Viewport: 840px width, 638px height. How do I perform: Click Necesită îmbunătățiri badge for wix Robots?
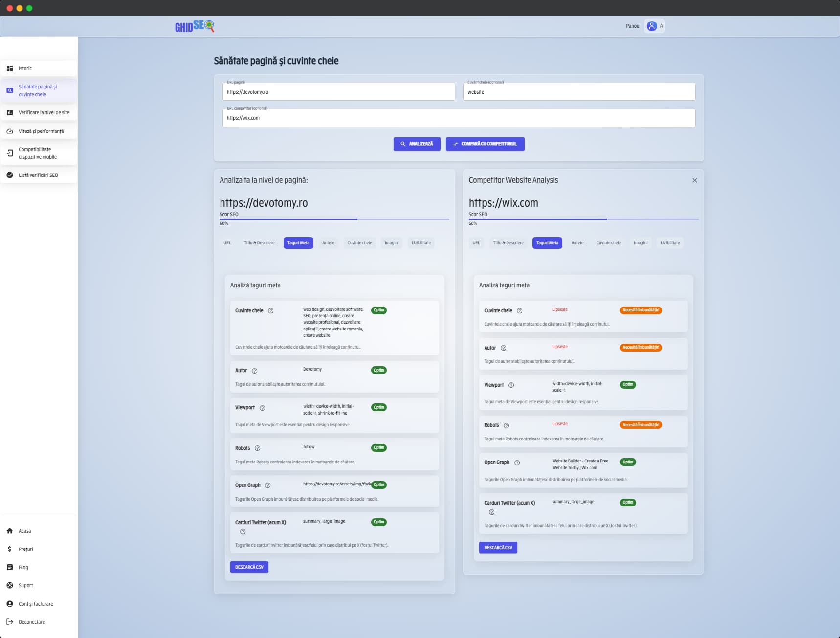[x=641, y=425]
